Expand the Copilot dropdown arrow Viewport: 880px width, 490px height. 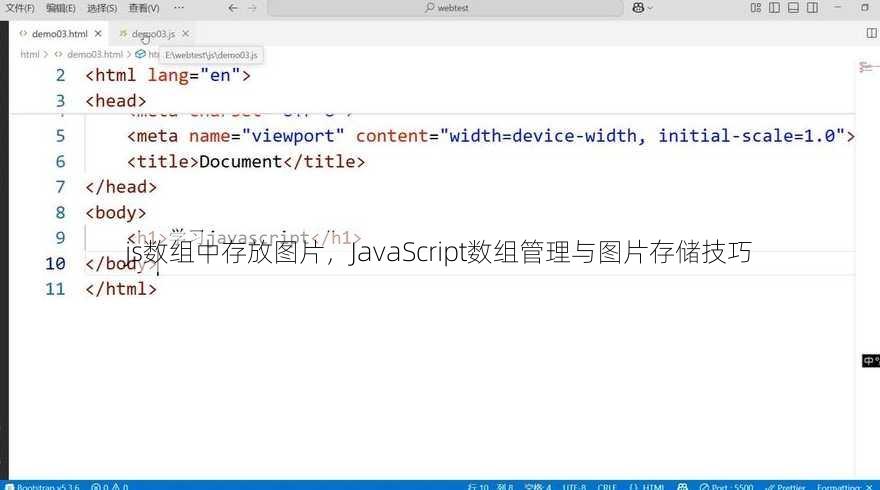coord(650,8)
